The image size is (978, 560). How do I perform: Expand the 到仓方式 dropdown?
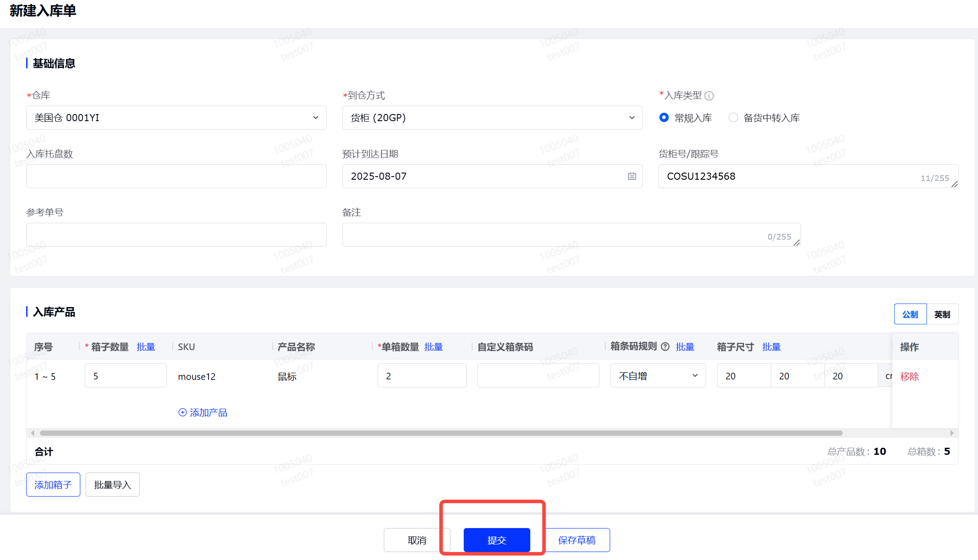click(x=492, y=118)
